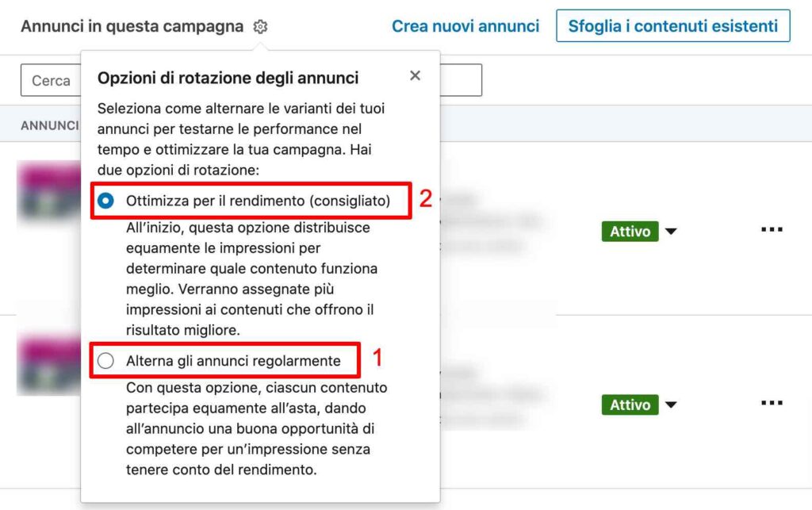Click Annunci in questa campagna heading
The width and height of the screenshot is (812, 510).
[132, 26]
